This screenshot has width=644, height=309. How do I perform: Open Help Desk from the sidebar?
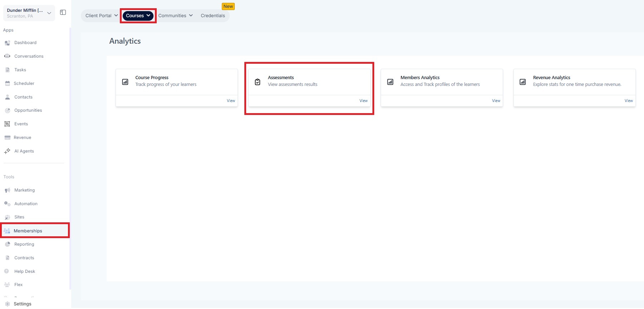25,271
